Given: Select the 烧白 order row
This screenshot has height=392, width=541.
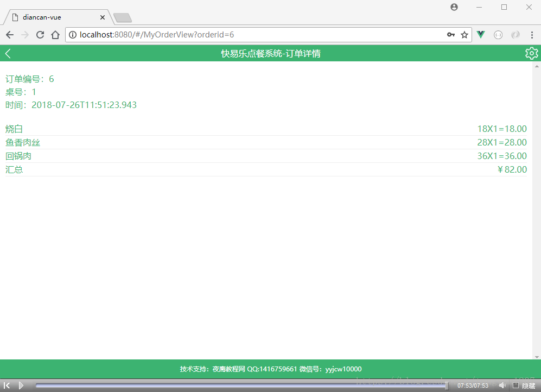Looking at the screenshot, I should coord(266,129).
